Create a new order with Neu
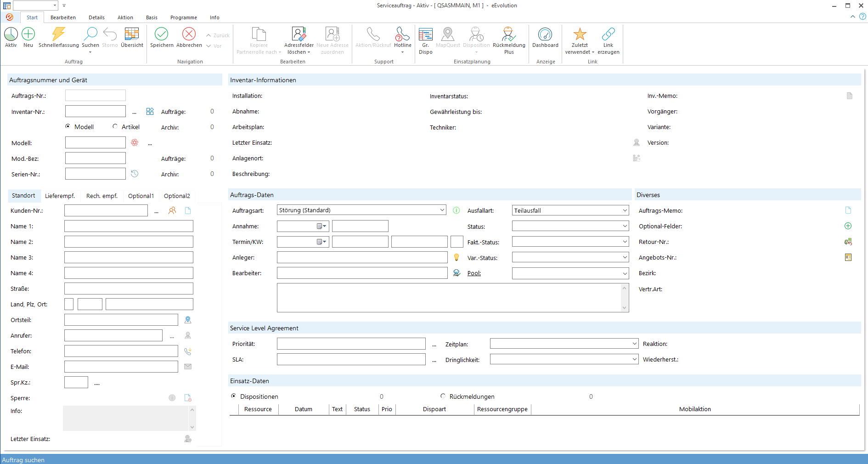Image resolution: width=868 pixels, height=464 pixels. tap(28, 34)
